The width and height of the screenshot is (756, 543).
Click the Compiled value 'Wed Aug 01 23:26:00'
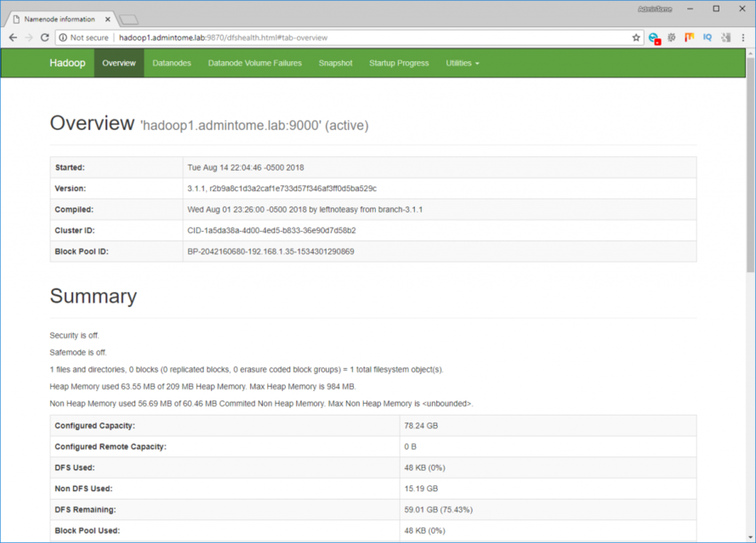pos(304,210)
